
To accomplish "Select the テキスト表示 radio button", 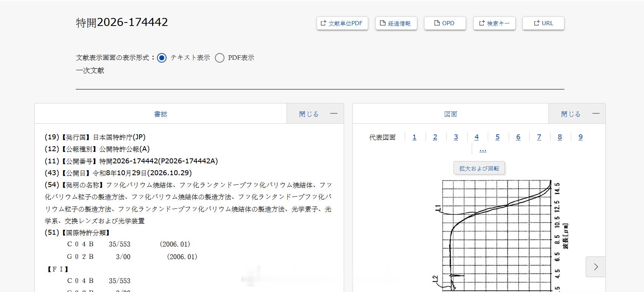I will [162, 58].
